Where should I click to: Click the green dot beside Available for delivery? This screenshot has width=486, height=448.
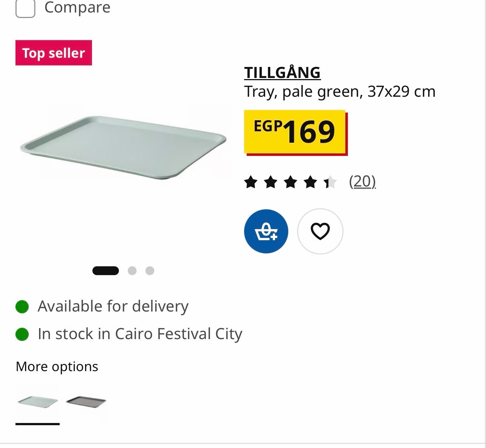pyautogui.click(x=22, y=306)
